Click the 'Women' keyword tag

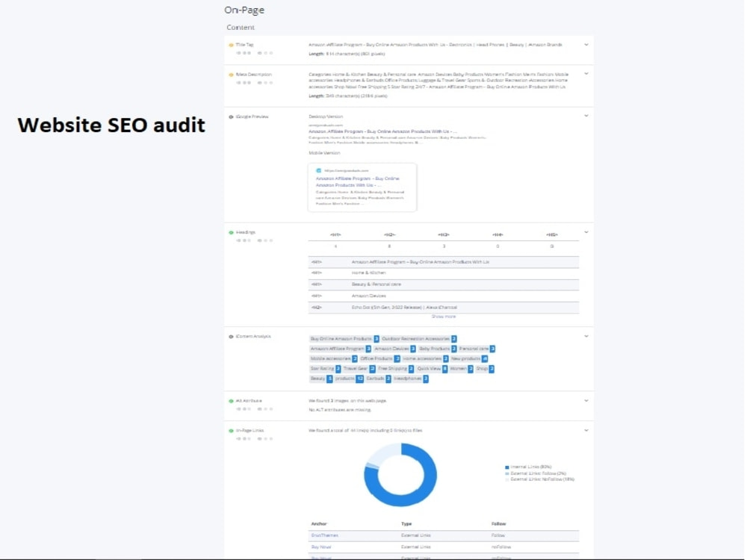click(x=462, y=369)
